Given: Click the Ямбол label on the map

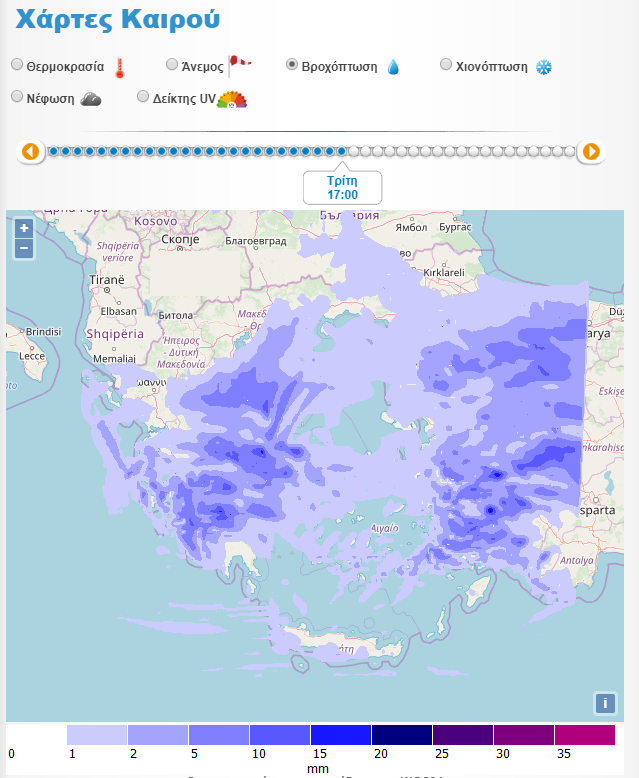Looking at the screenshot, I should pyautogui.click(x=411, y=227).
